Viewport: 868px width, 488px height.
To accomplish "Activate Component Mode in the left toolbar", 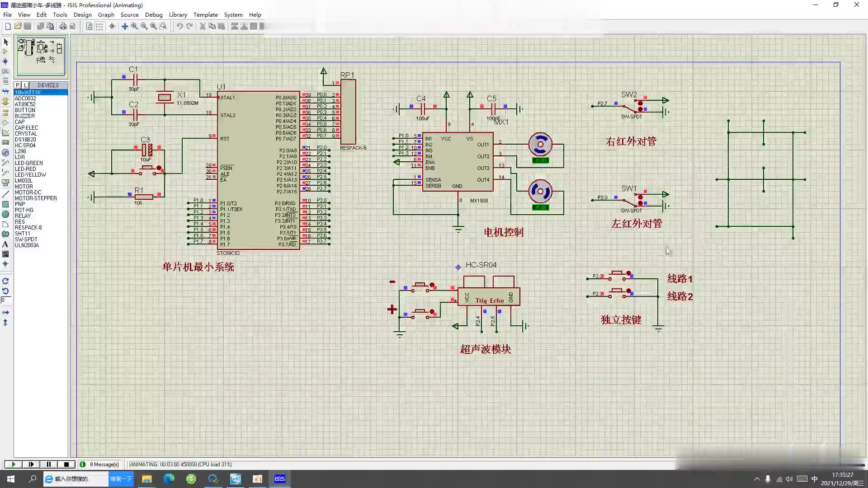I will pyautogui.click(x=5, y=52).
